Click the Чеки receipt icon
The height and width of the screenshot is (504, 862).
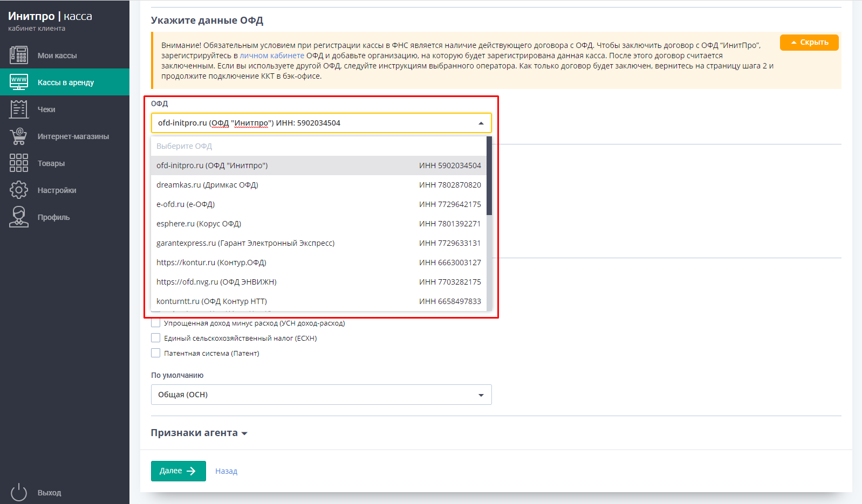point(19,109)
